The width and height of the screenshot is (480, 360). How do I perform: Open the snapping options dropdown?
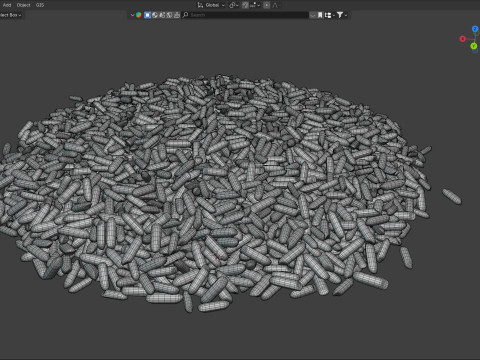pyautogui.click(x=255, y=5)
